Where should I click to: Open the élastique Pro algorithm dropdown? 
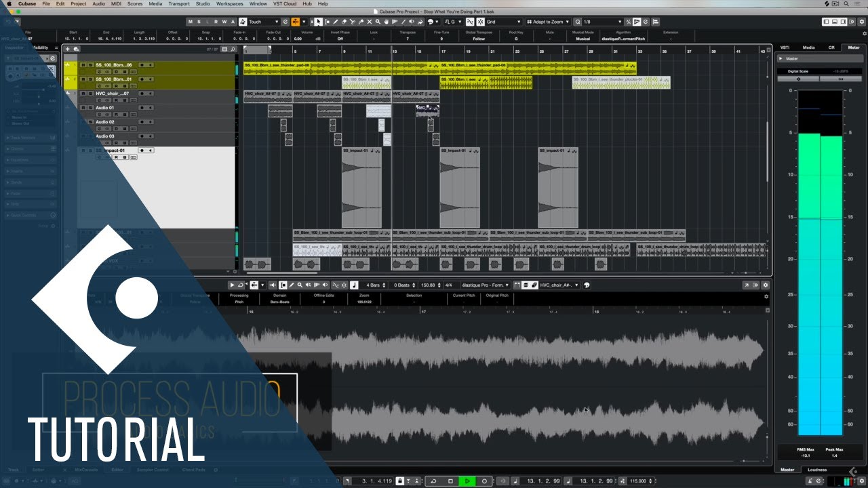click(x=486, y=285)
